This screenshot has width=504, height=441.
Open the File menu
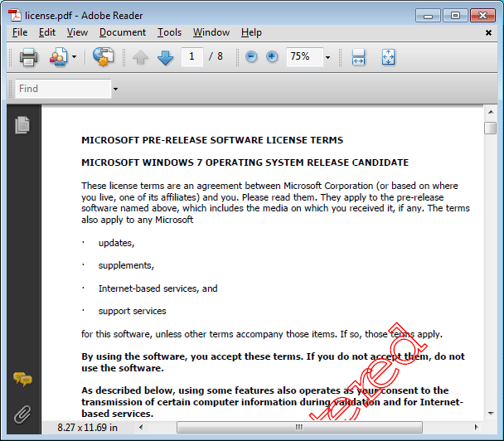pos(20,32)
